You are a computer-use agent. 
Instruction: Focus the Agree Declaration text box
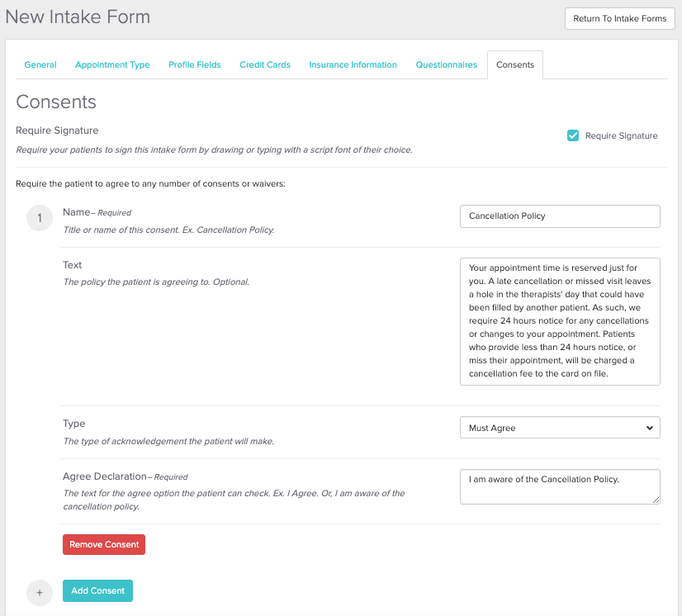click(559, 486)
